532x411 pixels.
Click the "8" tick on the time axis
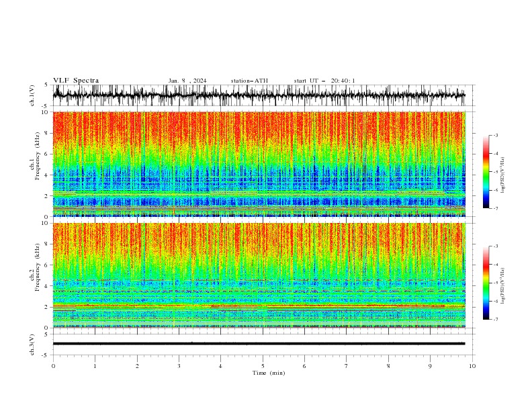(x=388, y=366)
